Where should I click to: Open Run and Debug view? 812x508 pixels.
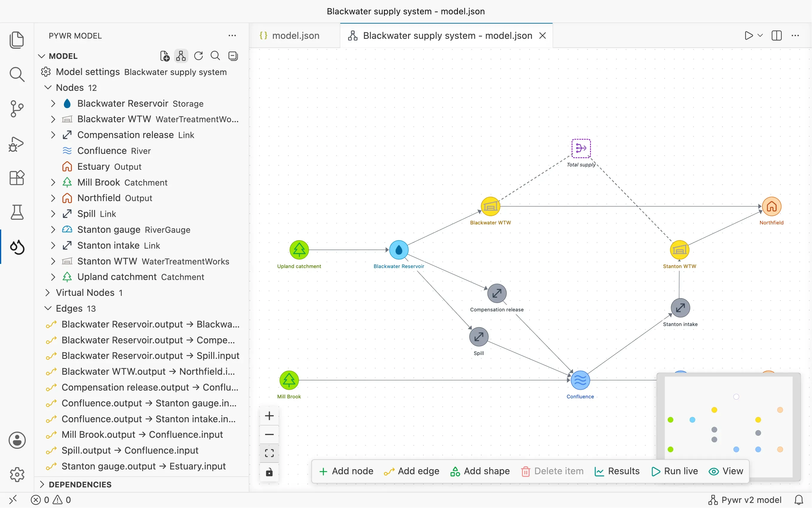pos(17,144)
